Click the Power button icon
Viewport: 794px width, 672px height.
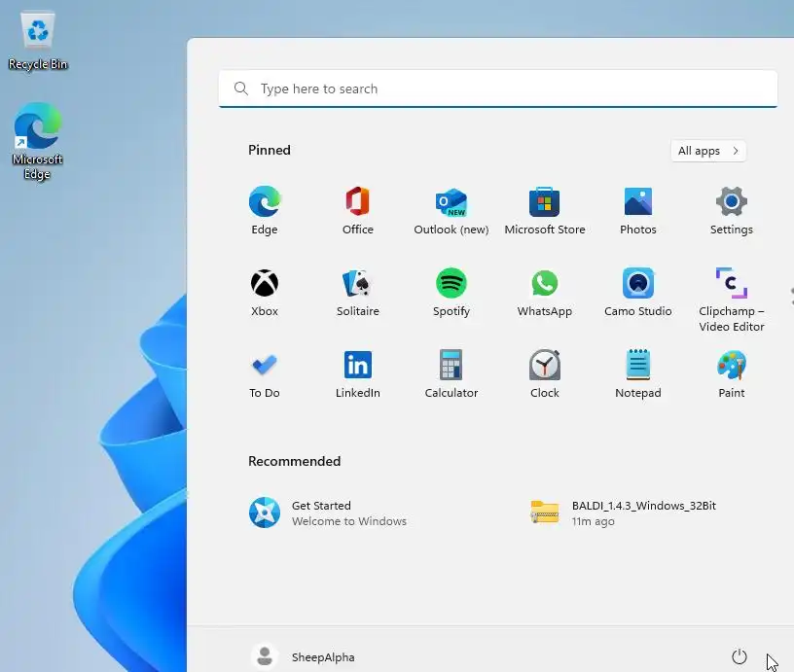740,656
